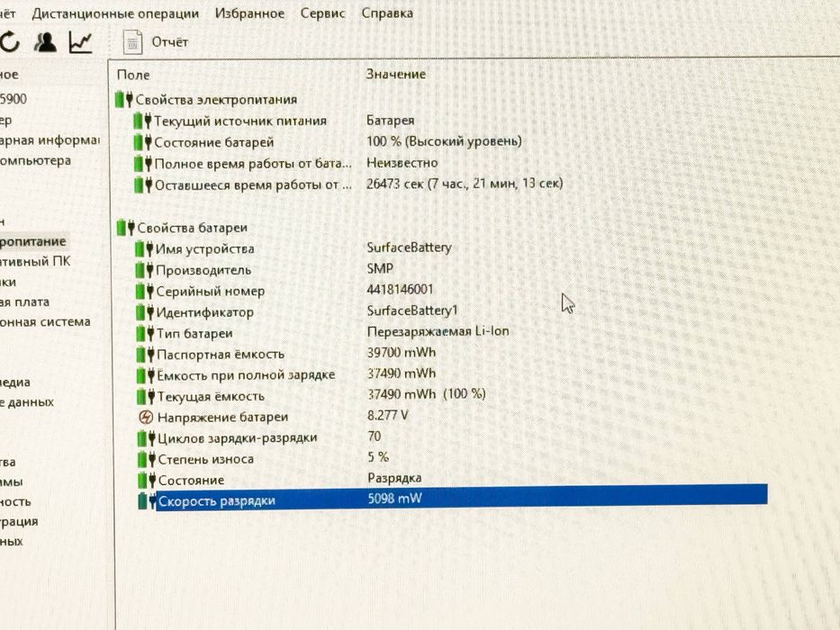Select the sidebar item ending in ропитание
The image size is (840, 630).
33,241
